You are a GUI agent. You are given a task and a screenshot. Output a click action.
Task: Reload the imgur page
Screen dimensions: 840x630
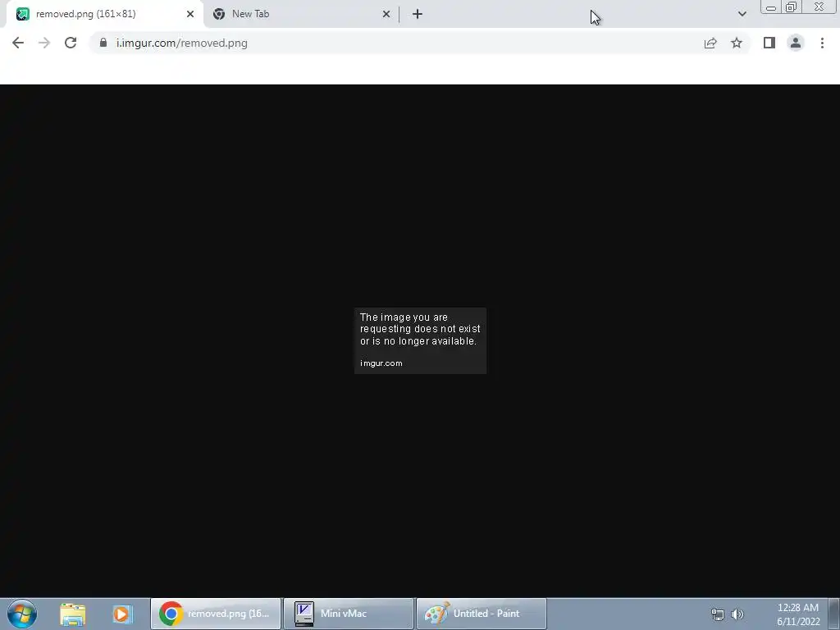point(71,43)
